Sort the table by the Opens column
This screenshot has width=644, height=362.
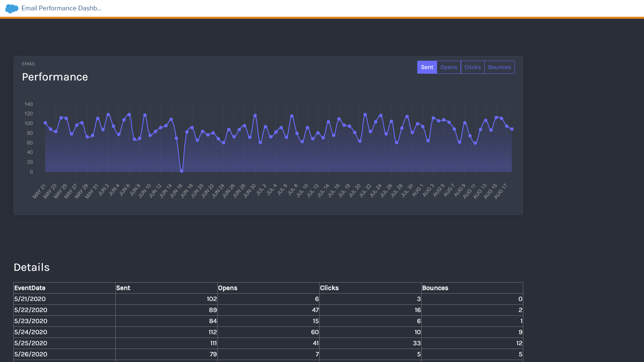[x=228, y=288]
